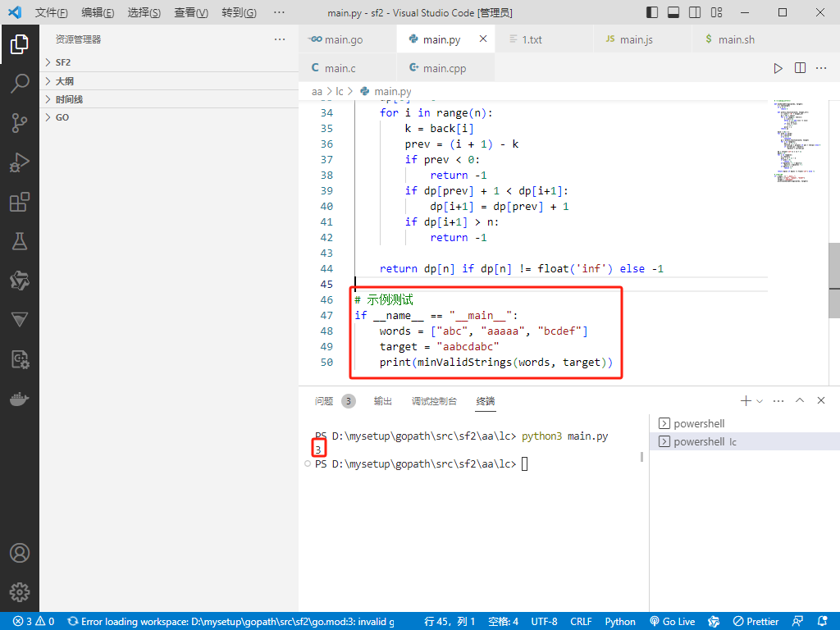Click the lc breadcrumb segment
Screen dimensions: 840x630
tap(339, 92)
